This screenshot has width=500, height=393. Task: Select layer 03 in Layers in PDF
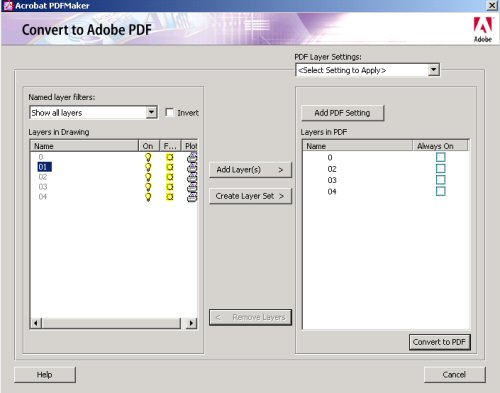[x=332, y=180]
